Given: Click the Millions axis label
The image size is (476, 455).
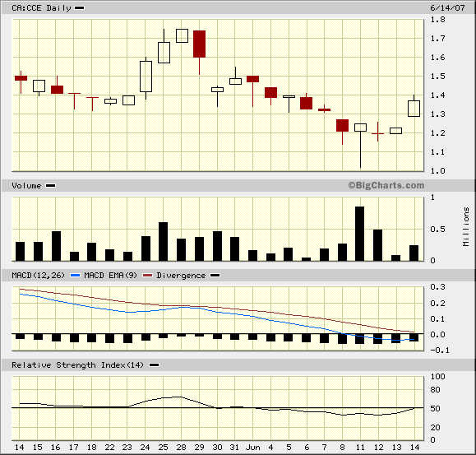Looking at the screenshot, I should pyautogui.click(x=466, y=226).
